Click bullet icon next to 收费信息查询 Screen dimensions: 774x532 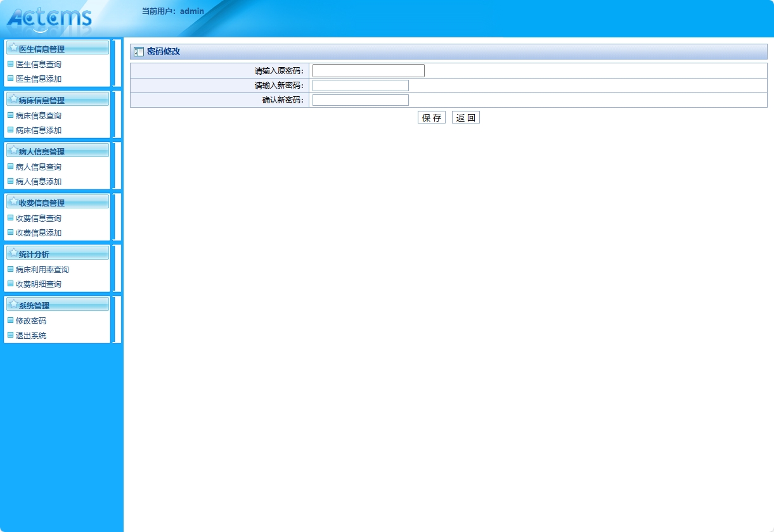click(10, 217)
